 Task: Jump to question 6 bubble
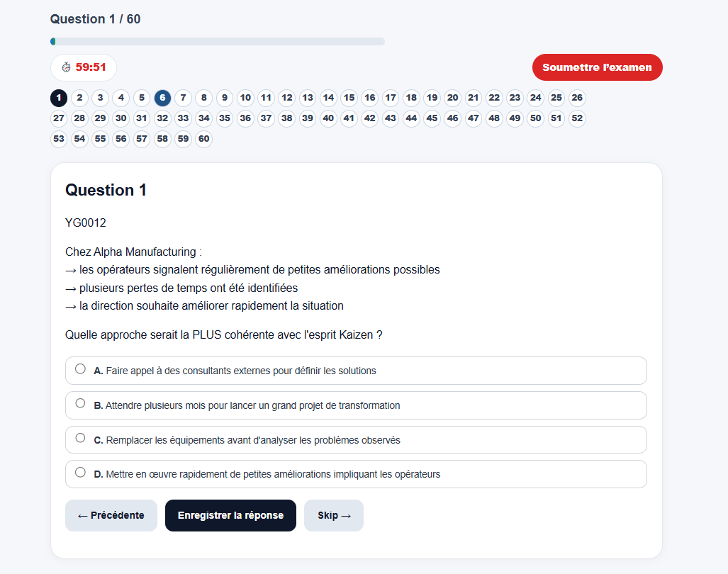click(x=162, y=98)
